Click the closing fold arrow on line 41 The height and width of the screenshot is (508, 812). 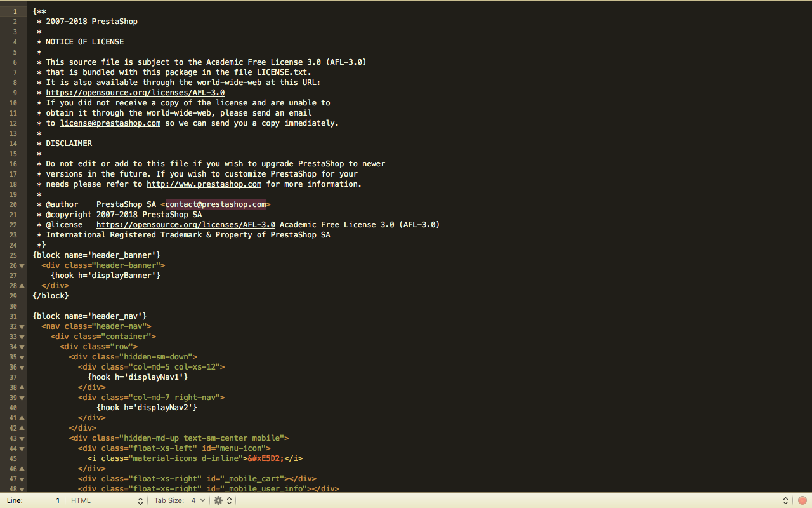click(22, 418)
